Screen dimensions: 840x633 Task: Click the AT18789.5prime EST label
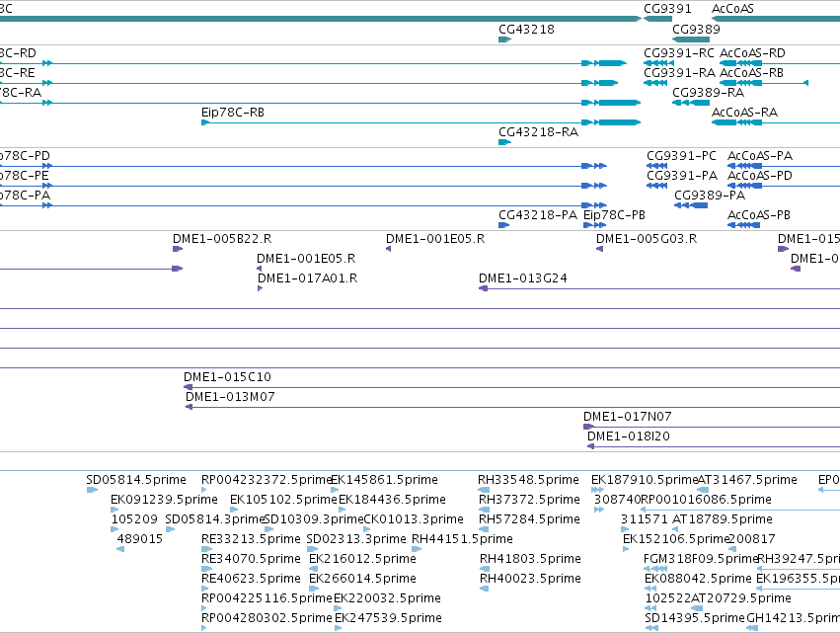[x=723, y=519]
